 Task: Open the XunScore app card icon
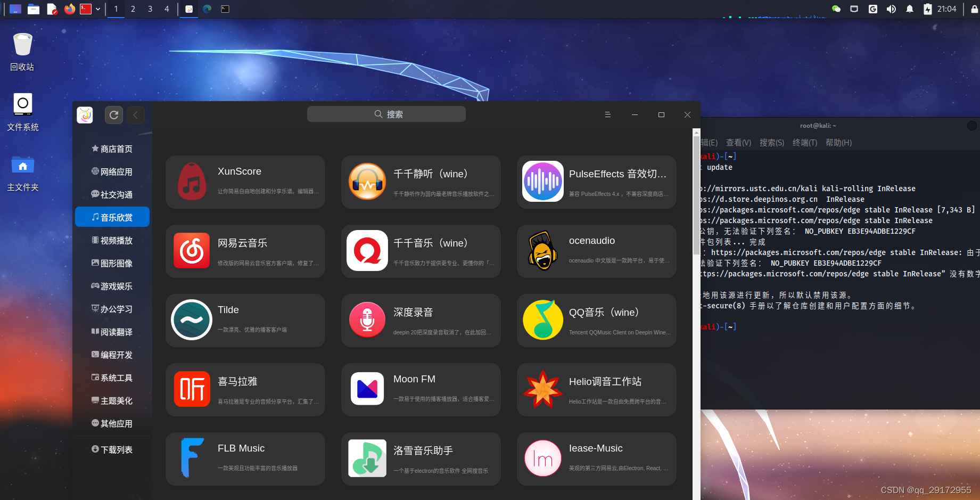click(x=192, y=182)
